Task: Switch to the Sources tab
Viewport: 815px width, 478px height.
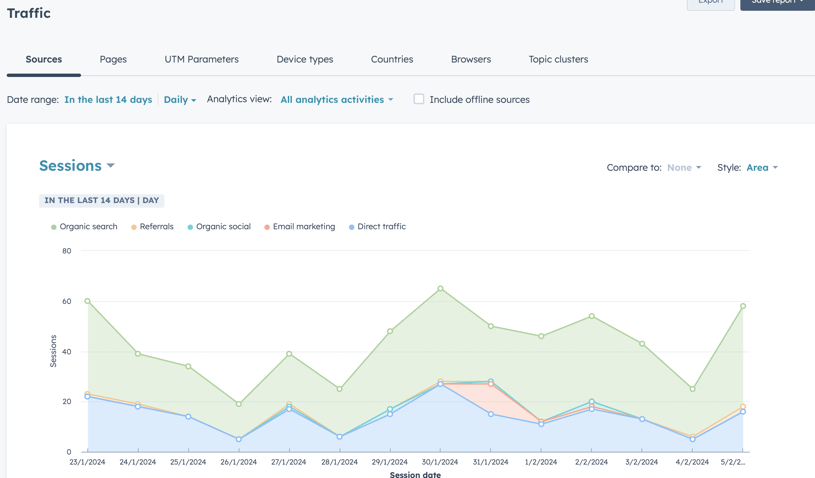Action: point(44,59)
